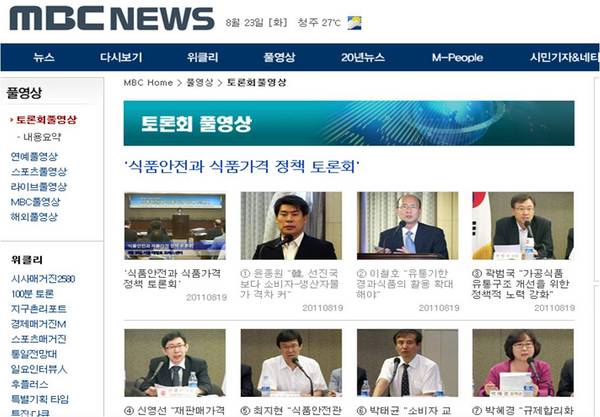Open the 시사매거진2580 weekly program link

click(43, 279)
